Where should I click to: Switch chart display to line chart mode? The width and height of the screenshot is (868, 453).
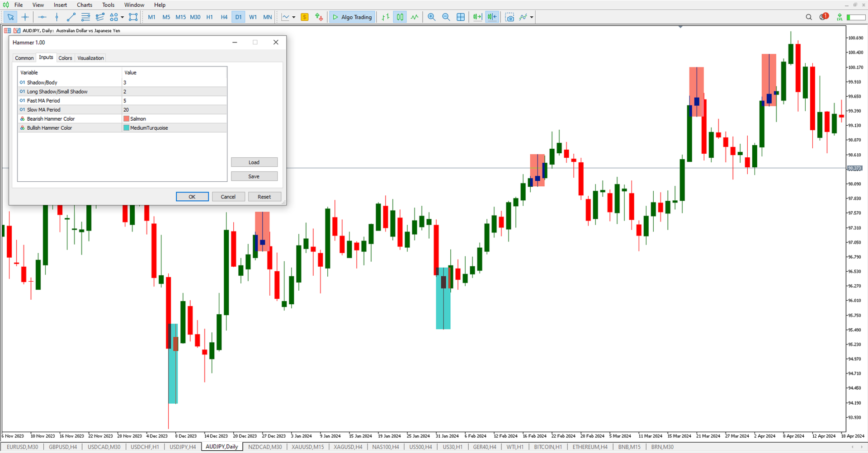[x=415, y=17]
